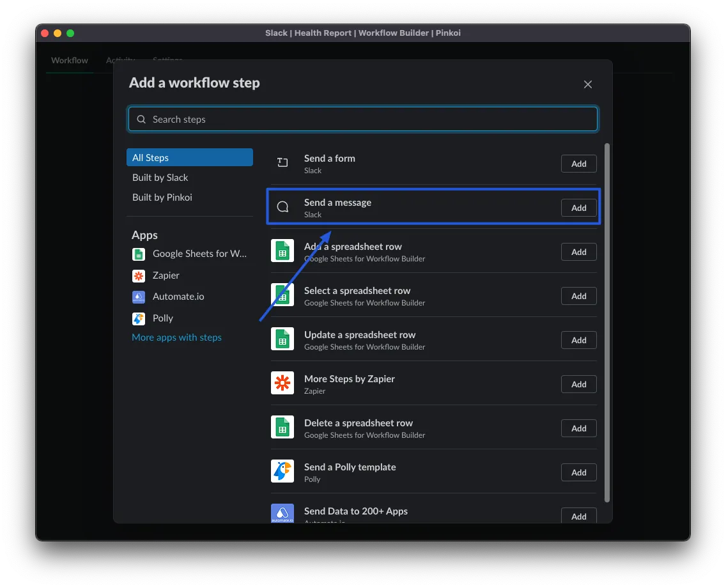Focus the Search steps input field

click(371, 120)
